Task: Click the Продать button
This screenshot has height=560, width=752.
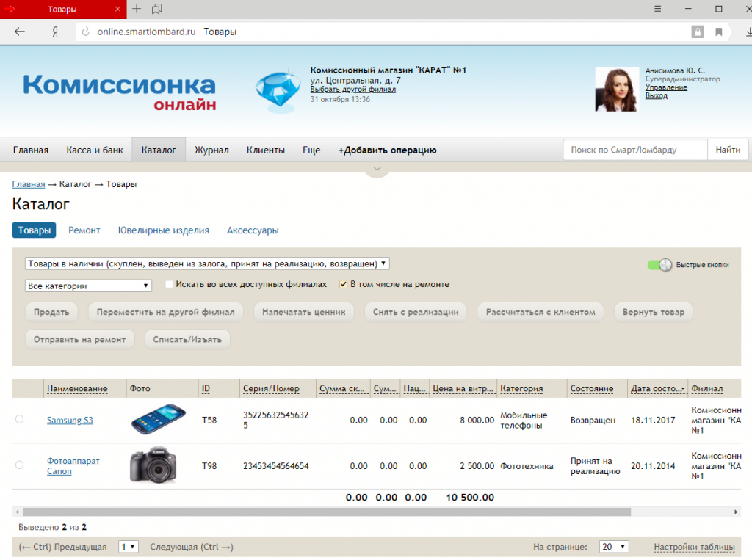Action: tap(51, 312)
